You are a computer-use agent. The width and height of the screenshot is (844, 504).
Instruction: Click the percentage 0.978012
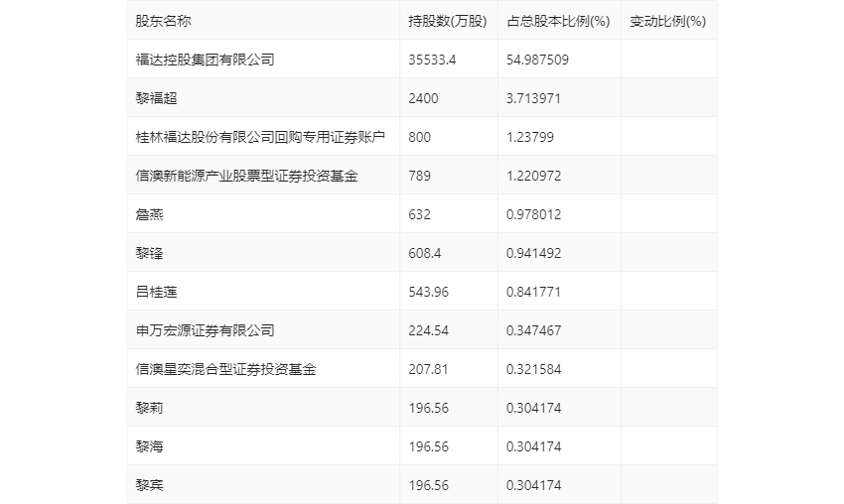click(533, 214)
